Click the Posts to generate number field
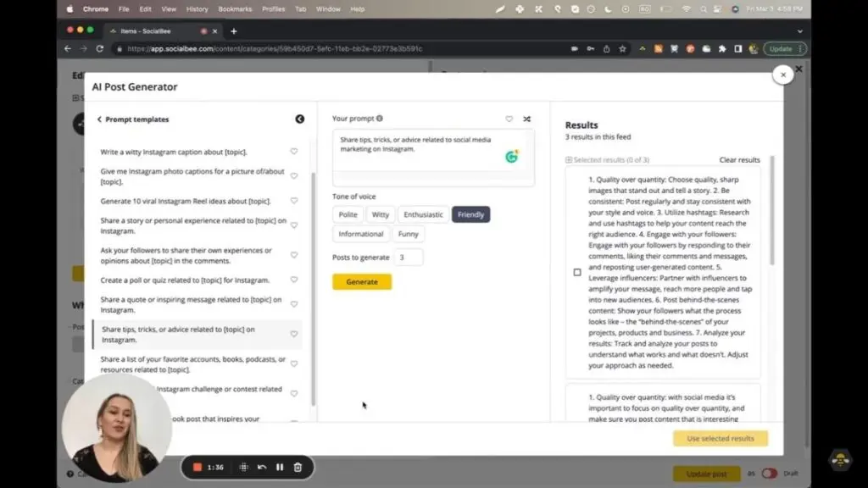 click(408, 258)
